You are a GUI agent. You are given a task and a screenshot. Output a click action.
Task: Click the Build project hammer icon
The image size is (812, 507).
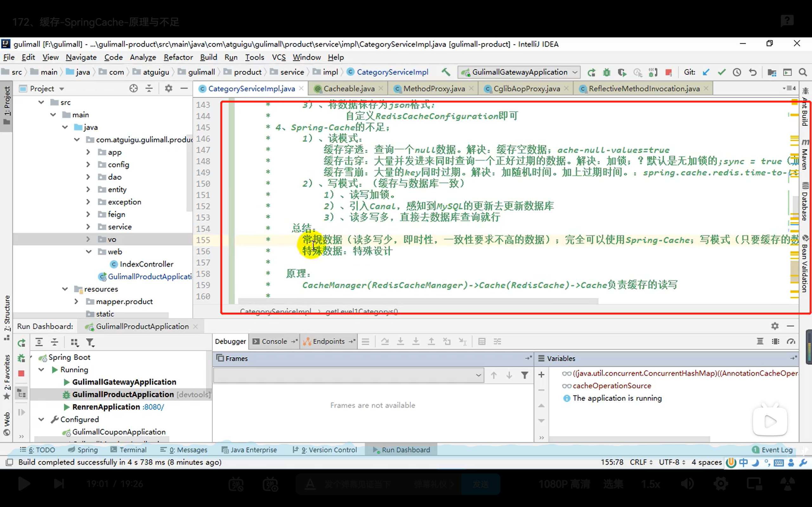446,72
